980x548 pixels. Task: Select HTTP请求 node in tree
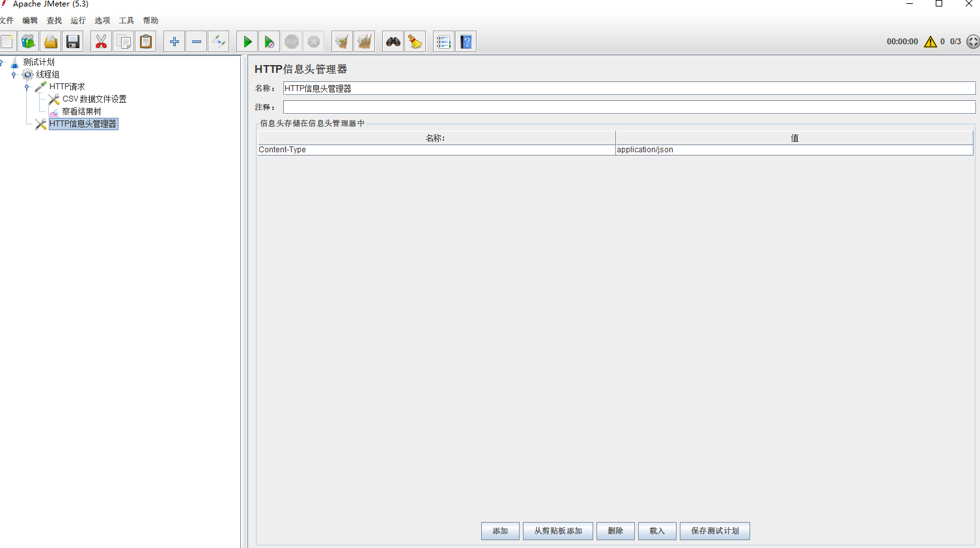pyautogui.click(x=67, y=87)
